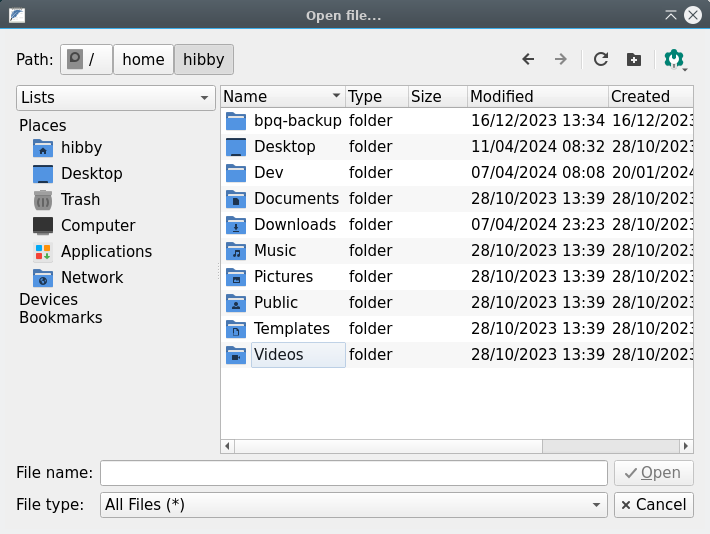
Task: Select the bpq-backup folder row
Action: [297, 120]
